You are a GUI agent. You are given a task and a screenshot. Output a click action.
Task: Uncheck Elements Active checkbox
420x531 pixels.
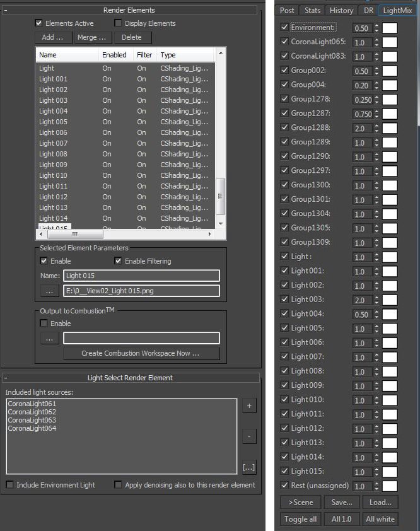coord(38,23)
